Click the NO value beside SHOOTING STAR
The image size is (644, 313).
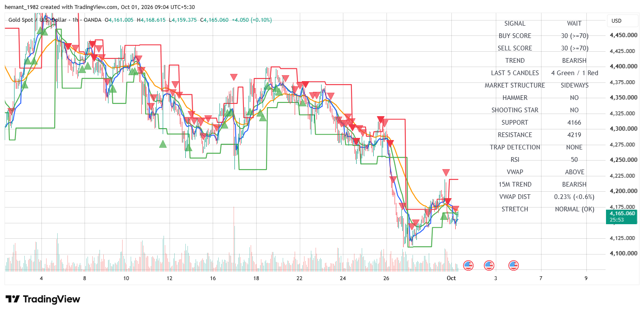point(574,110)
